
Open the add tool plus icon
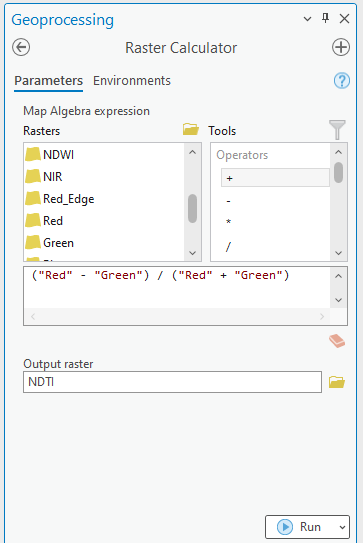341,47
